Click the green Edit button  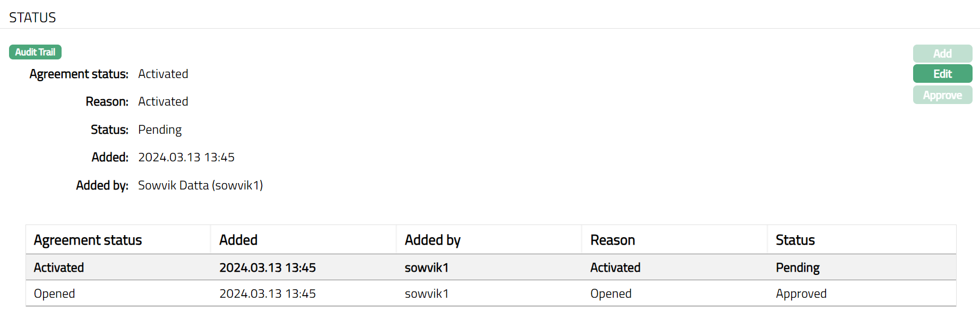[x=942, y=74]
